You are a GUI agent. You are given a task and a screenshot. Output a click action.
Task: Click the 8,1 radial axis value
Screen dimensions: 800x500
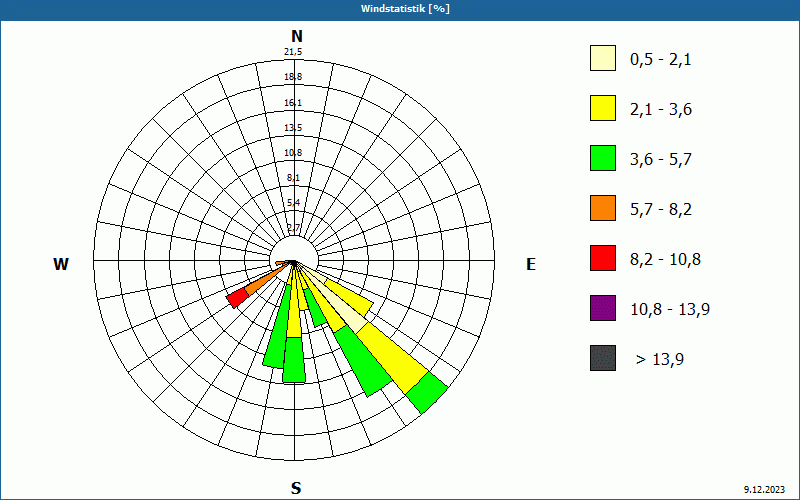tap(293, 178)
